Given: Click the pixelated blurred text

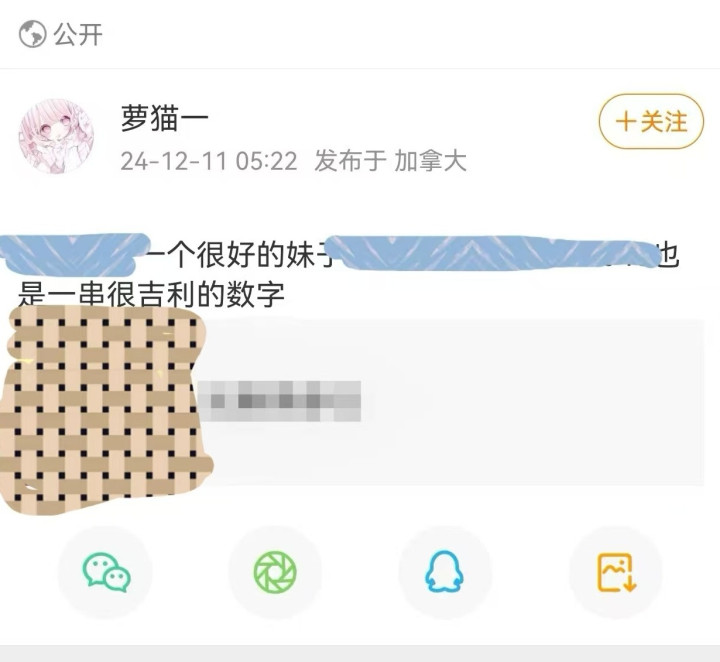Looking at the screenshot, I should [x=280, y=401].
